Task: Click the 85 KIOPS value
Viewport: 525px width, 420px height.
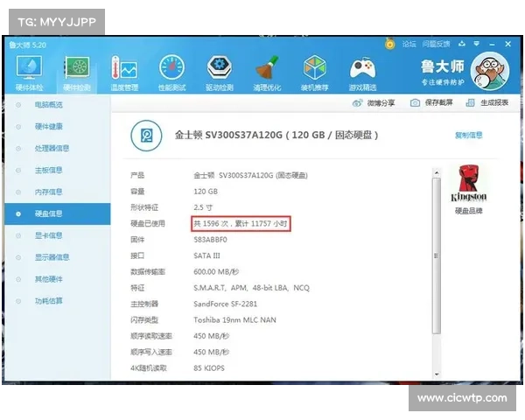Action: pos(209,368)
